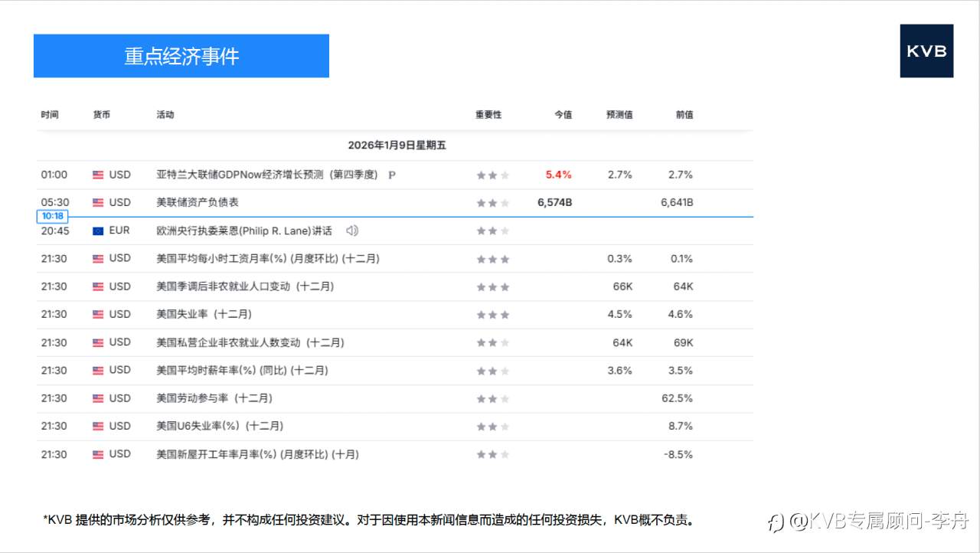Click the 预测值 column header
980x553 pixels.
point(619,114)
